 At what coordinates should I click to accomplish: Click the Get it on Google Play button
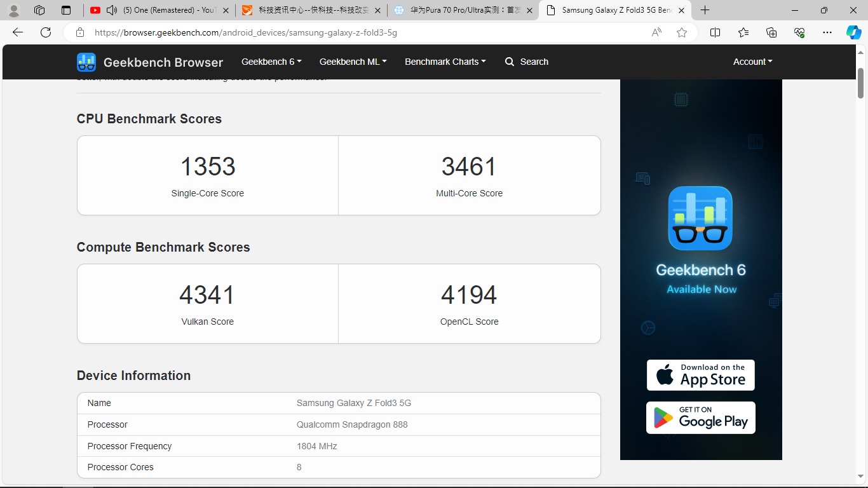click(x=700, y=417)
